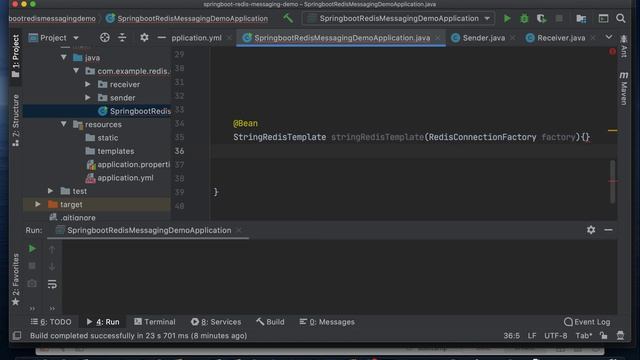Rerun application from Run panel
Viewport: 640px width, 360px height.
32,249
